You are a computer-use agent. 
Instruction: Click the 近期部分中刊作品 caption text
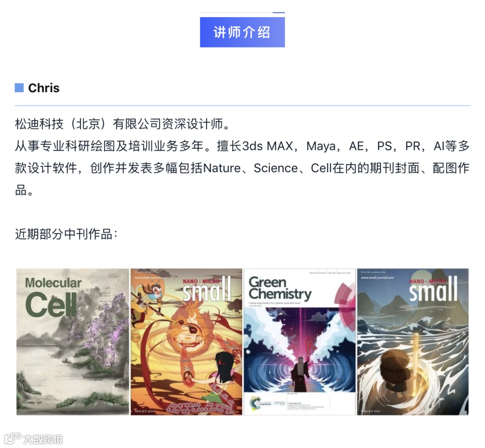click(66, 234)
